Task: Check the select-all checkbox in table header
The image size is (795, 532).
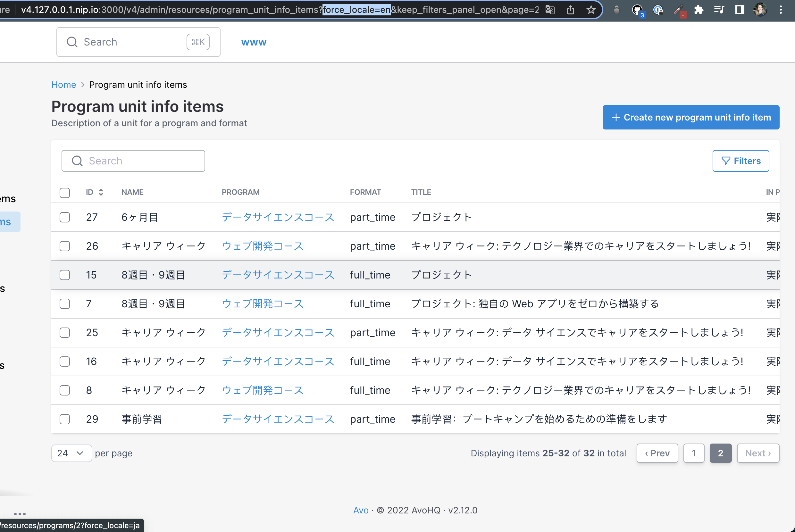Action: [x=65, y=193]
